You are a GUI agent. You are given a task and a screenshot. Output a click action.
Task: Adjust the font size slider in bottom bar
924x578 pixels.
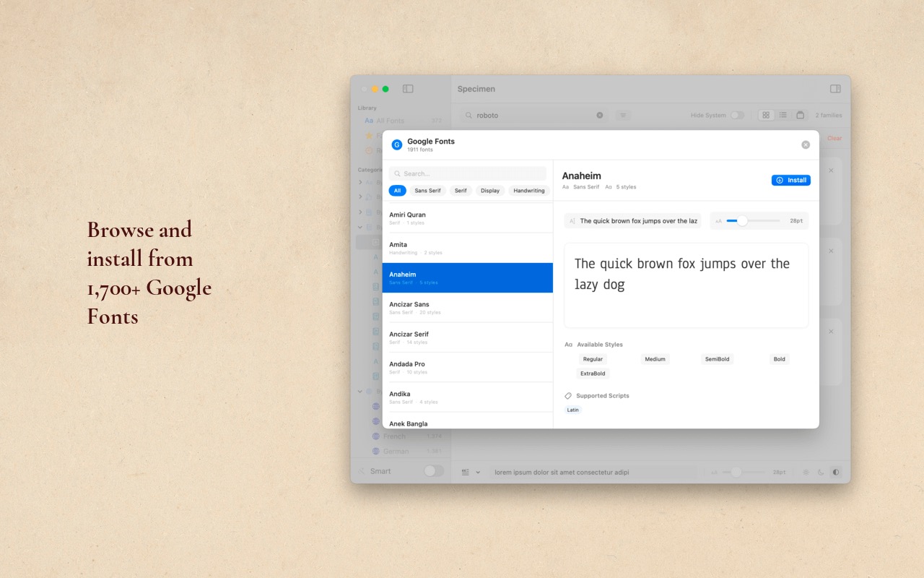[742, 472]
